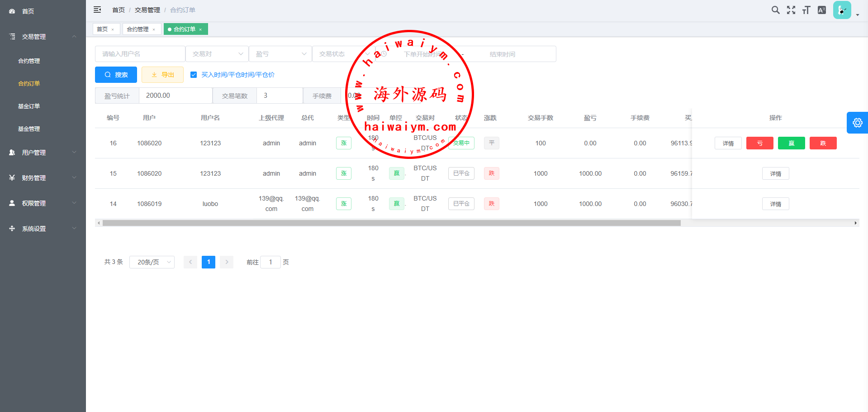Open the 20条/页 page size dropdown

[152, 262]
